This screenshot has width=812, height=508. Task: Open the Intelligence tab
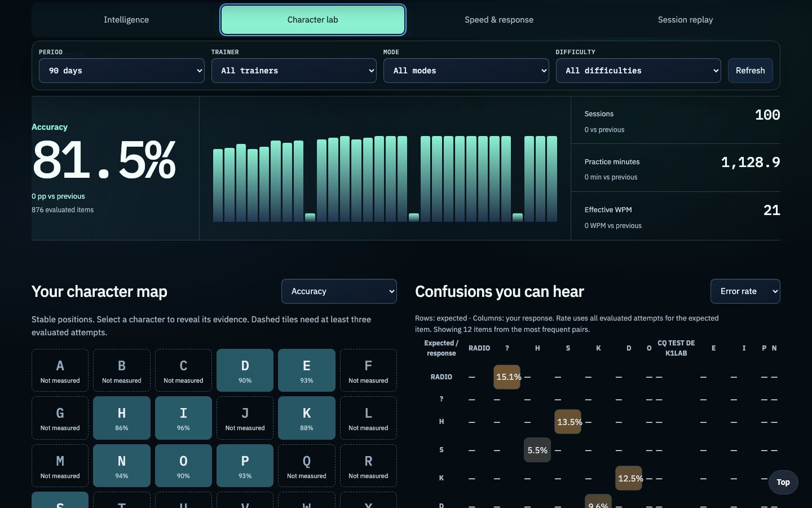tap(126, 20)
